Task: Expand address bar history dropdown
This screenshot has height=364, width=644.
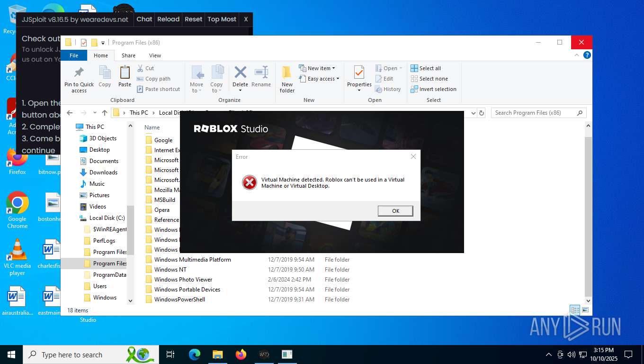Action: point(473,113)
